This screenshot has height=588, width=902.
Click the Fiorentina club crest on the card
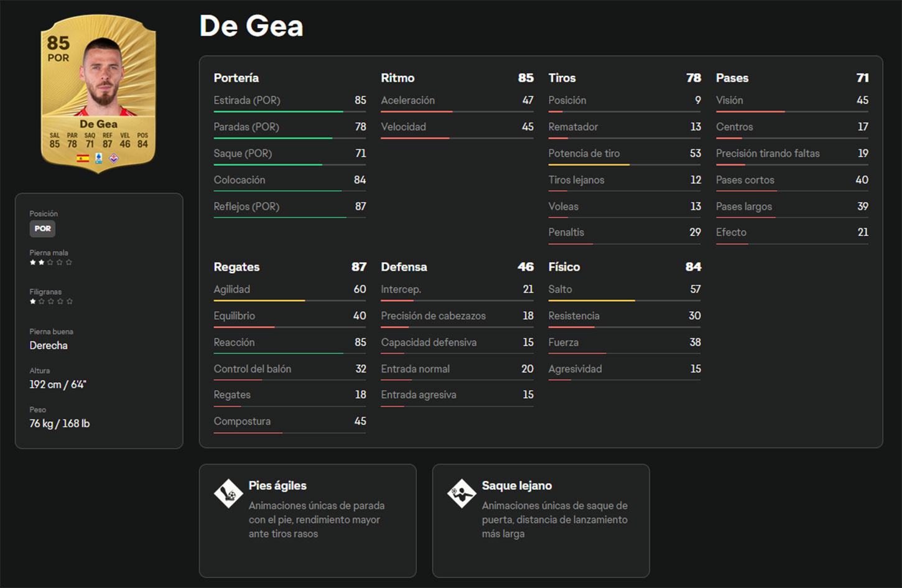pyautogui.click(x=113, y=158)
